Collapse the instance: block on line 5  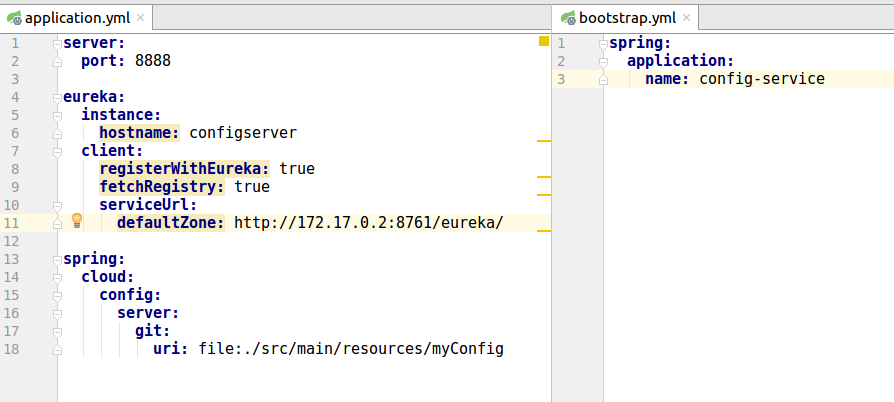coord(57,116)
